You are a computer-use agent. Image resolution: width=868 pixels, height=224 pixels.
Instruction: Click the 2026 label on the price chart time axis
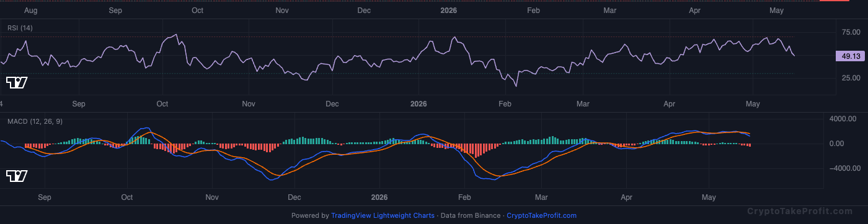(448, 11)
